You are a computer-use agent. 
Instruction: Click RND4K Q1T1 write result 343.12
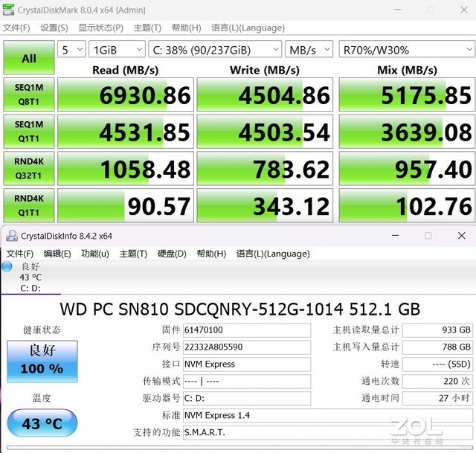pos(265,205)
